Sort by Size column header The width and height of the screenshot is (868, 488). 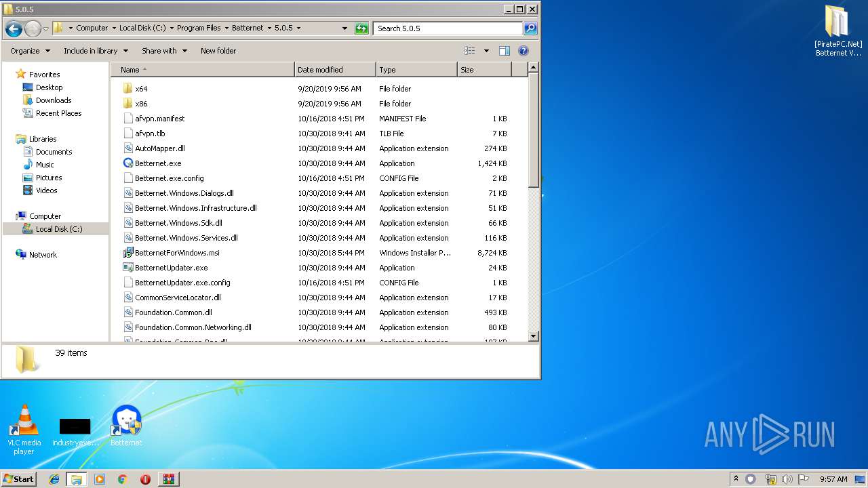tap(484, 70)
